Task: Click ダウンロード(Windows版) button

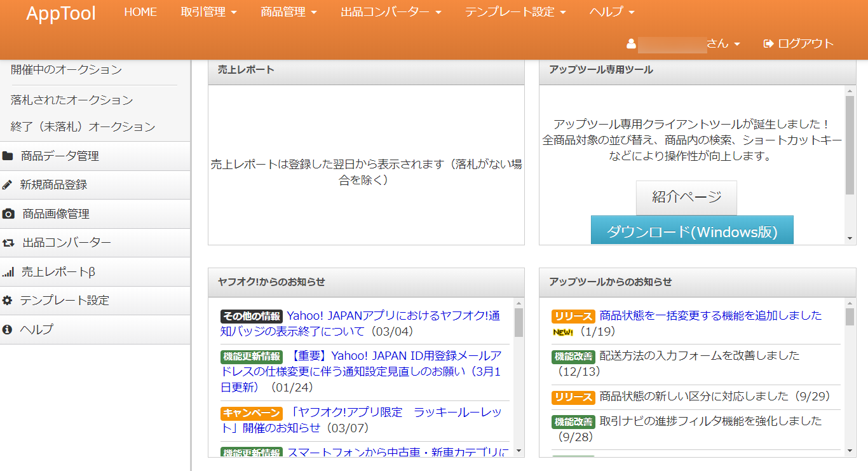Action: point(692,231)
